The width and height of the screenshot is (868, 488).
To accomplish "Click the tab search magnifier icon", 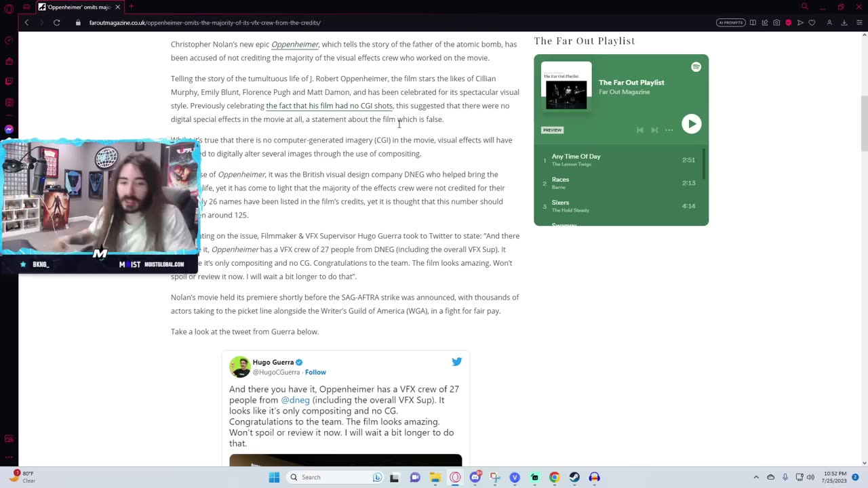I will [804, 7].
